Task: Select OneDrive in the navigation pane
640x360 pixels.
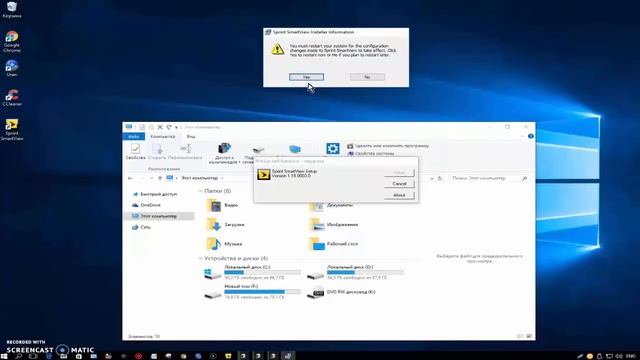Action: tap(150, 205)
